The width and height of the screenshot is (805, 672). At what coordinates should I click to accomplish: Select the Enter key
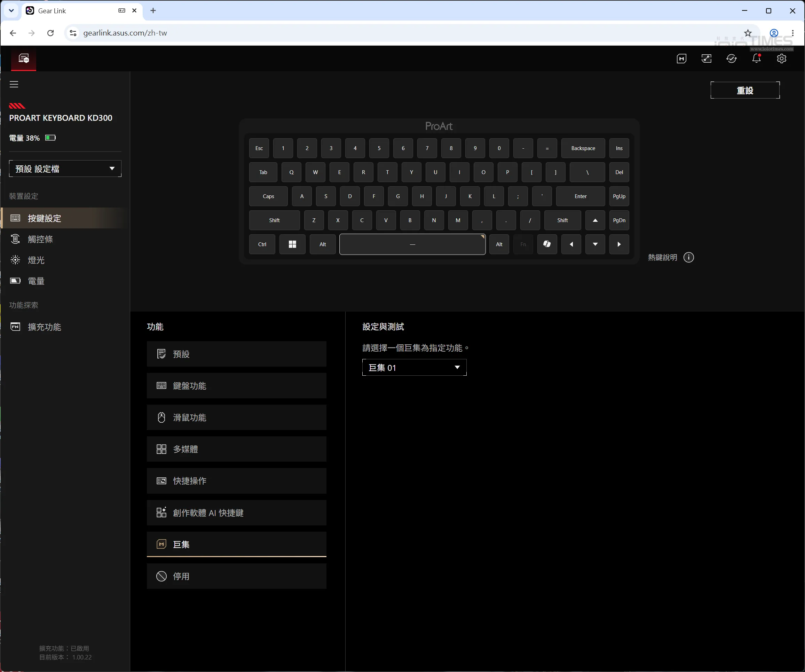click(x=581, y=196)
